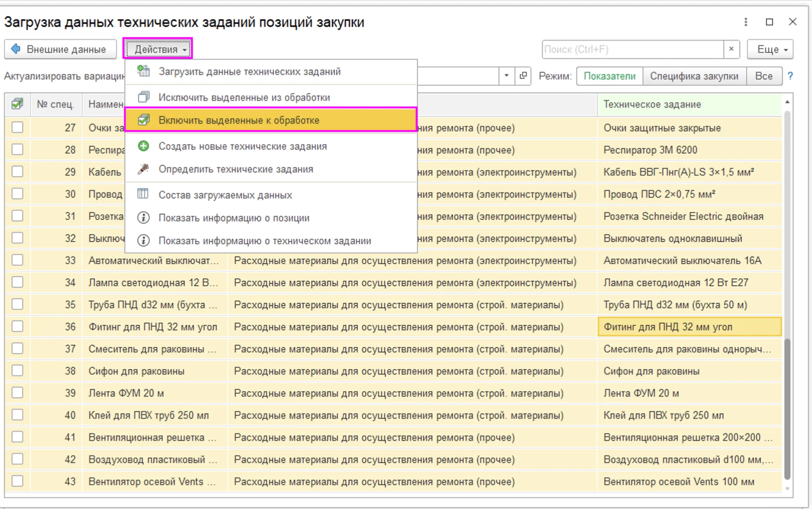Click the Техническое задание column header

coord(689,104)
